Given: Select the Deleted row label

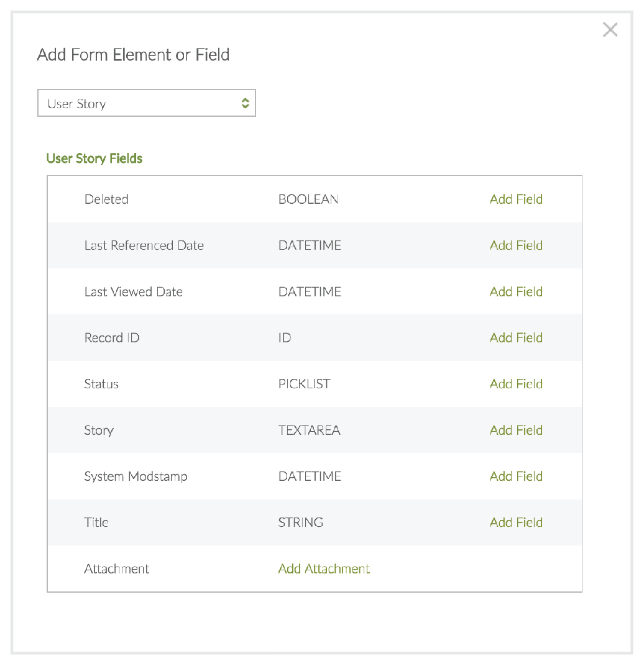Looking at the screenshot, I should [106, 199].
